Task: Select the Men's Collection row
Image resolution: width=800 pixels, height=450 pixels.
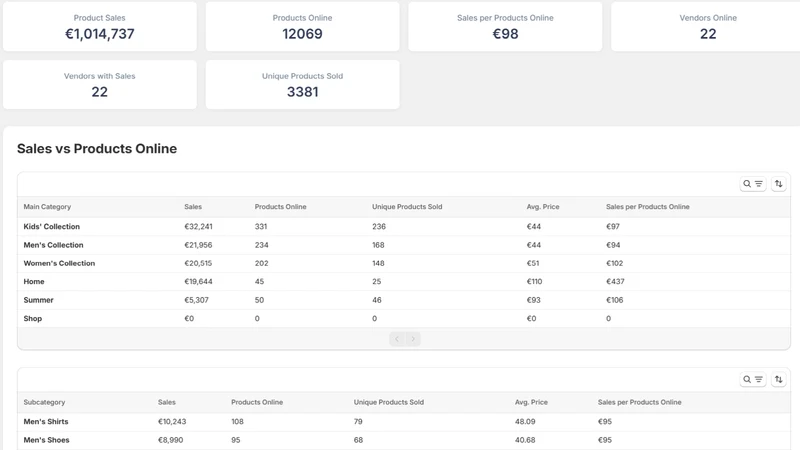Action: tap(404, 245)
